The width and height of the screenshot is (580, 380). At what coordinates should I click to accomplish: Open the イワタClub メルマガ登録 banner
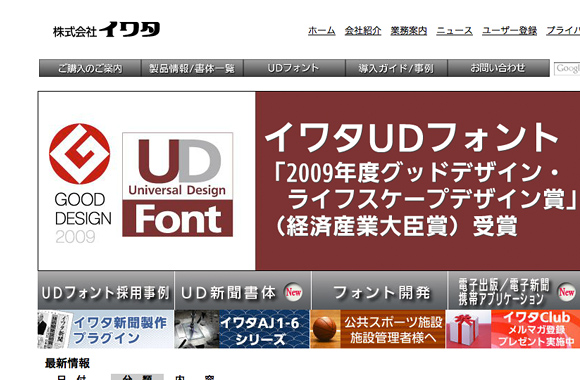pos(513,329)
